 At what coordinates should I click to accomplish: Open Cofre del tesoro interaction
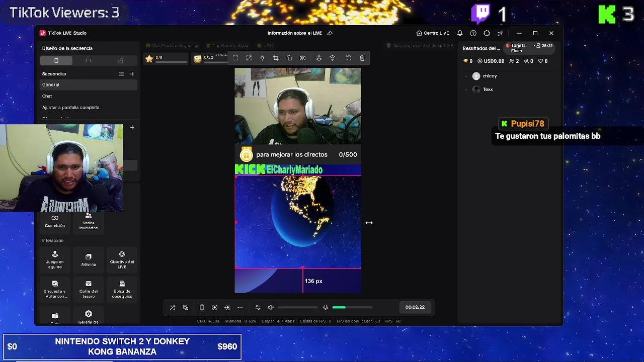point(89,290)
